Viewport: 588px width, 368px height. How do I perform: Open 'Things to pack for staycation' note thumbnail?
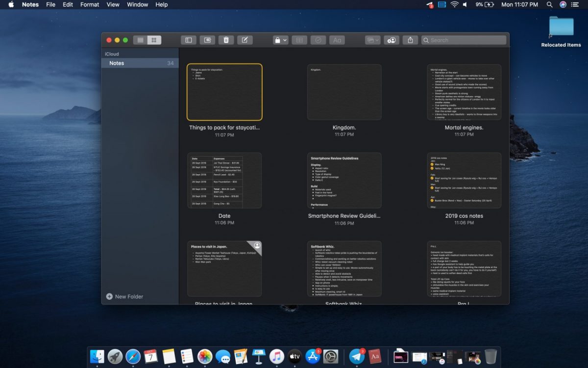click(224, 92)
